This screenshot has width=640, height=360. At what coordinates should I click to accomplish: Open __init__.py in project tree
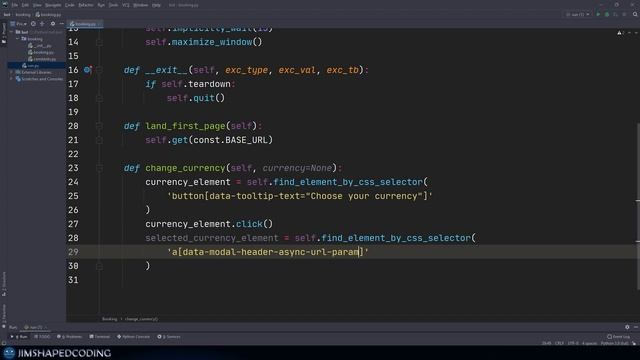click(x=40, y=46)
